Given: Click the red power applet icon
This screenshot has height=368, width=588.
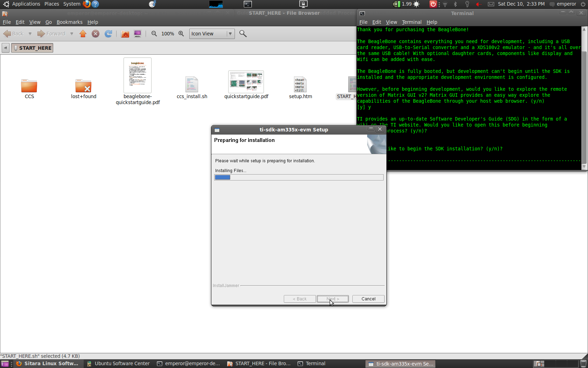Looking at the screenshot, I should tap(433, 4).
